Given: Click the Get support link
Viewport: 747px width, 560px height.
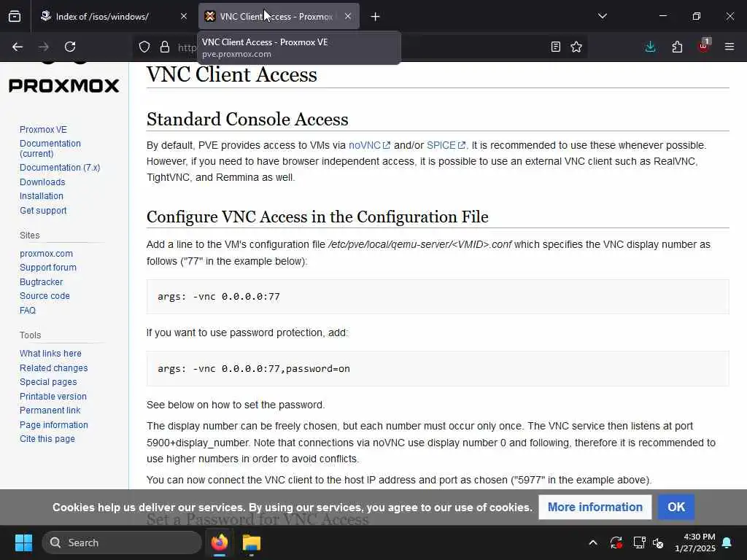Looking at the screenshot, I should tap(43, 211).
